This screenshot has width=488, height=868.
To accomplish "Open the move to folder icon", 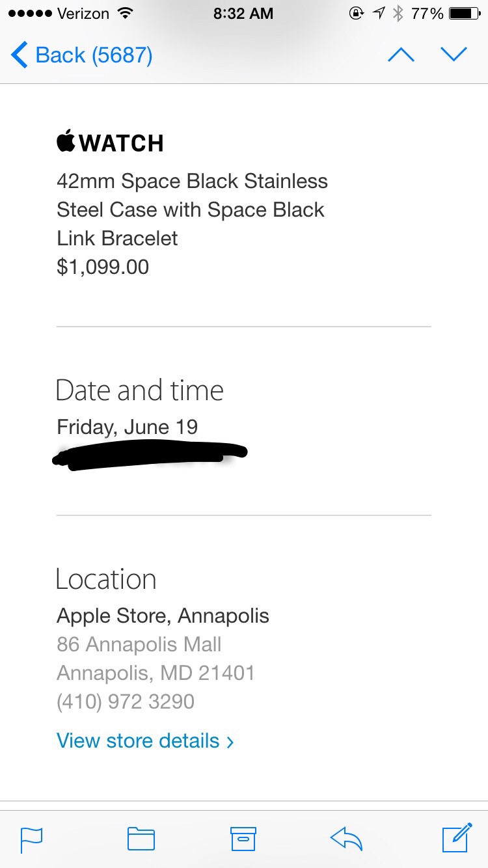I will tap(141, 839).
